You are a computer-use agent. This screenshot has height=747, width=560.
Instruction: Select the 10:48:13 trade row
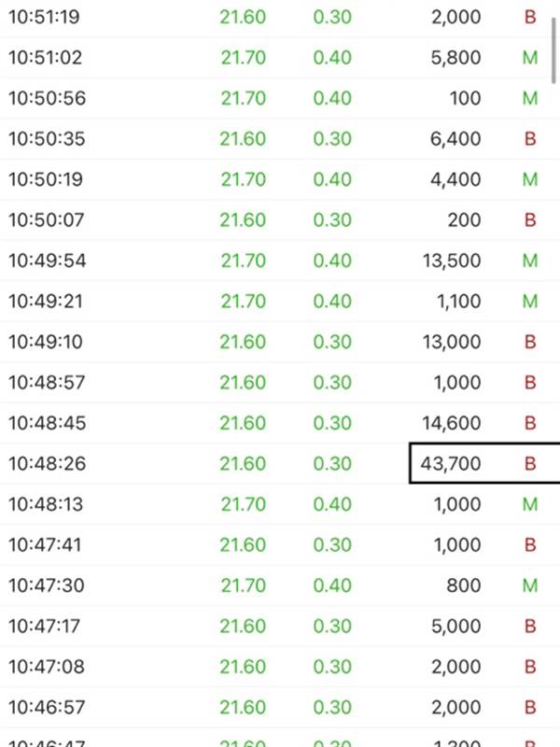pyautogui.click(x=280, y=504)
